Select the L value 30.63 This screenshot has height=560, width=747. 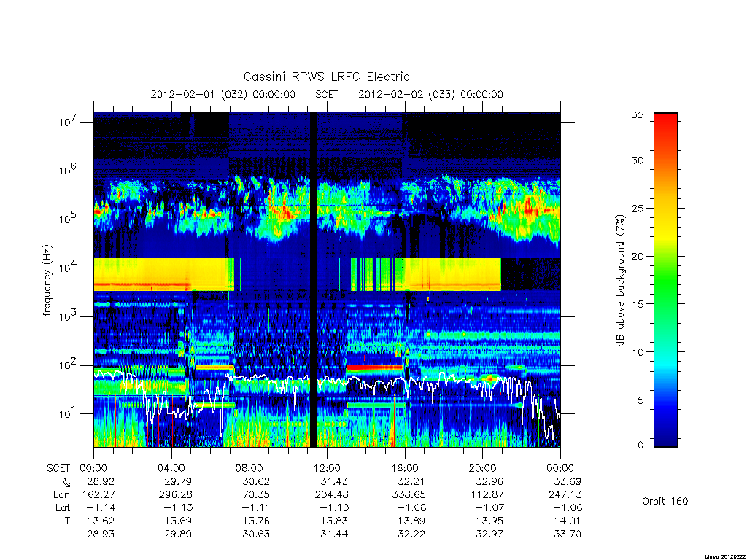coord(256,534)
